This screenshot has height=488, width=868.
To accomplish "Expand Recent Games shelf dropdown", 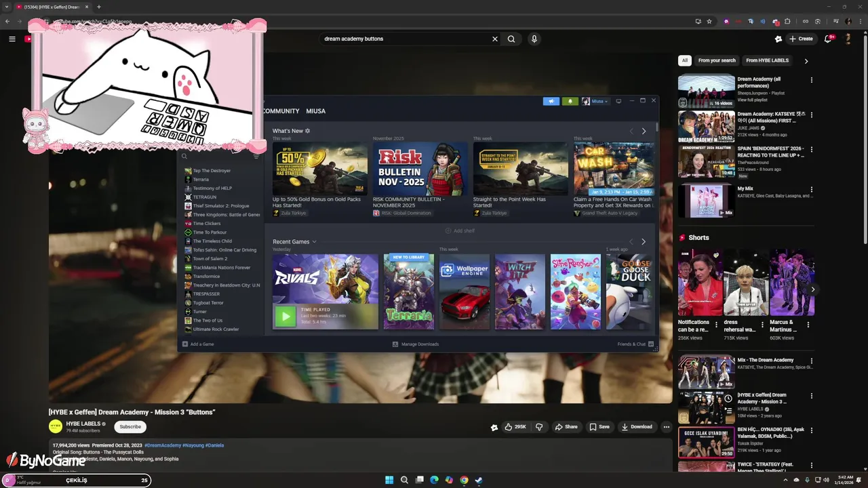I will (314, 242).
